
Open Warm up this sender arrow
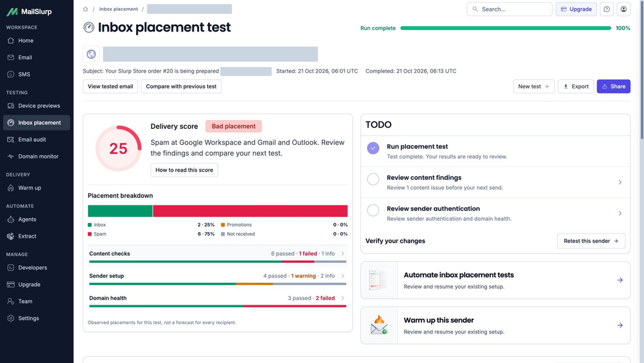click(620, 325)
